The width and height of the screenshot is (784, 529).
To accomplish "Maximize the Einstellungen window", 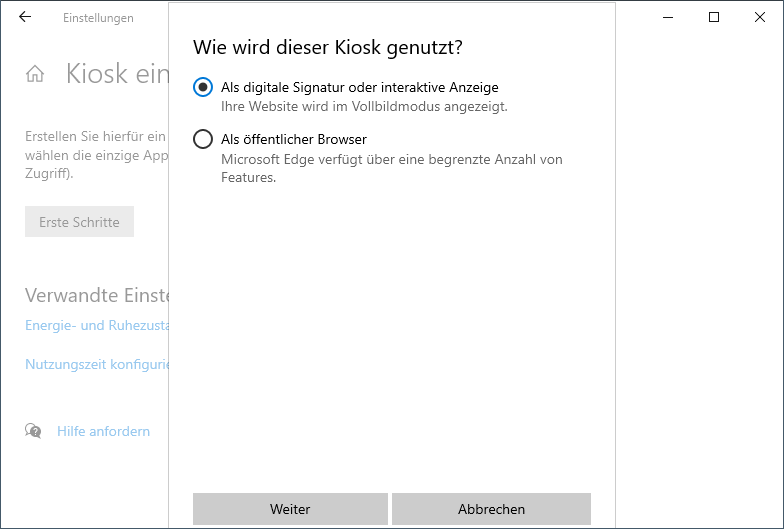I will click(x=714, y=17).
